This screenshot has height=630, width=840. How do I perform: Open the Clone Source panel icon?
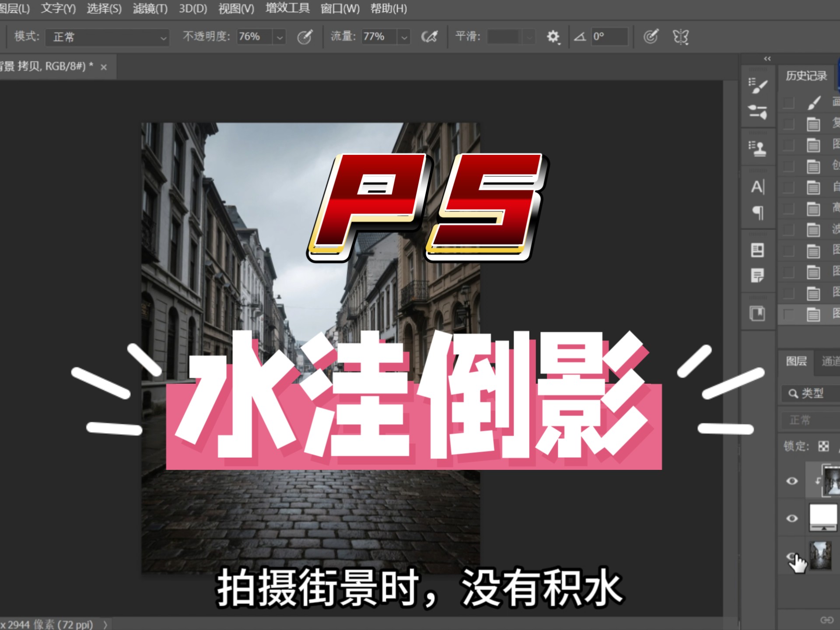(758, 149)
